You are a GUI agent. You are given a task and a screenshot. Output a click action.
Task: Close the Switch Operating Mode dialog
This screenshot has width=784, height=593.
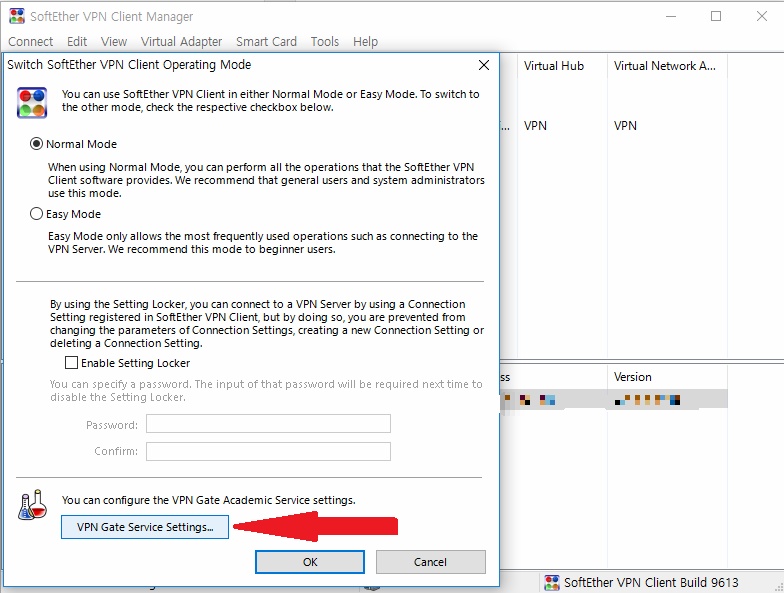(484, 65)
